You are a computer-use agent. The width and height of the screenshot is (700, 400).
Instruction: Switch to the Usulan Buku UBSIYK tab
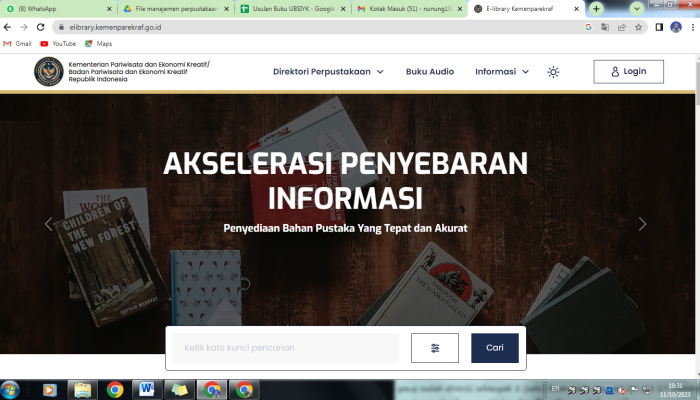point(289,8)
